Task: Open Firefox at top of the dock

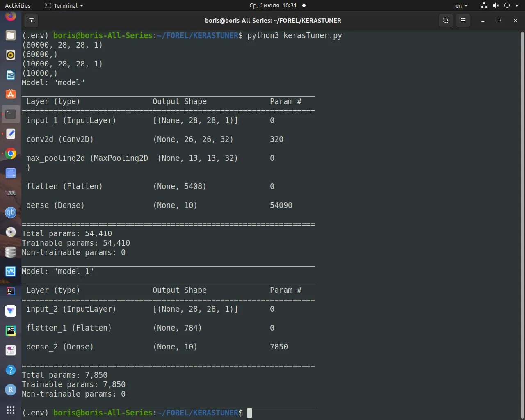Action: point(11,16)
